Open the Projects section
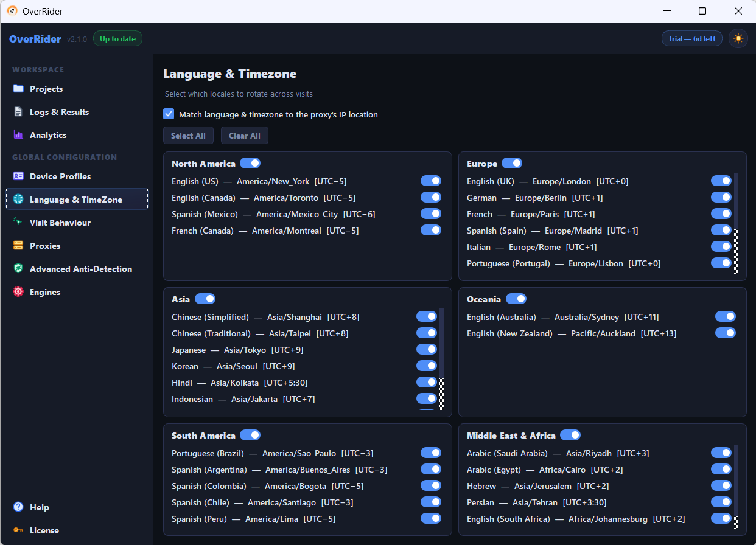Viewport: 756px width, 545px height. [x=77, y=89]
